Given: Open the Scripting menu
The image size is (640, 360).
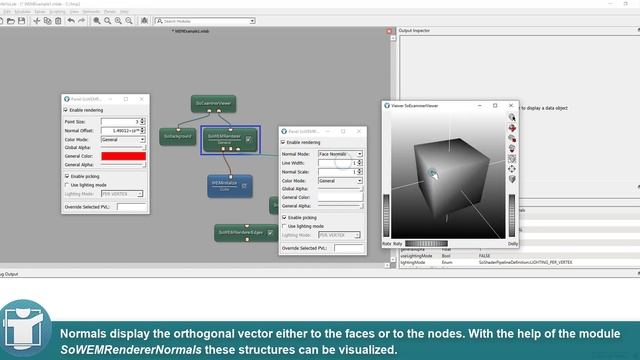Looking at the screenshot, I should coord(57,11).
